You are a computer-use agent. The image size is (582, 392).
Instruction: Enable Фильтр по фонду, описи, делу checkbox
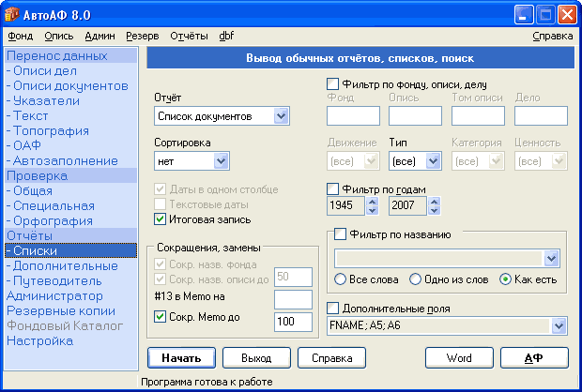[x=332, y=84]
